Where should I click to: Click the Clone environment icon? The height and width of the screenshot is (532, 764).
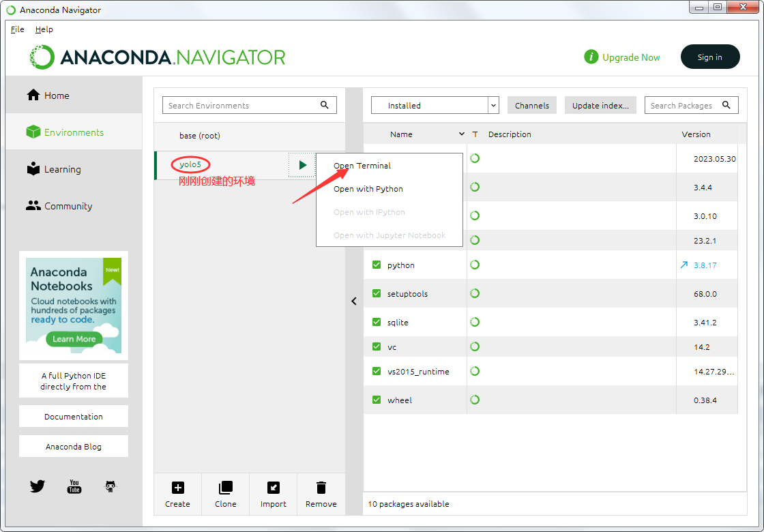226,488
